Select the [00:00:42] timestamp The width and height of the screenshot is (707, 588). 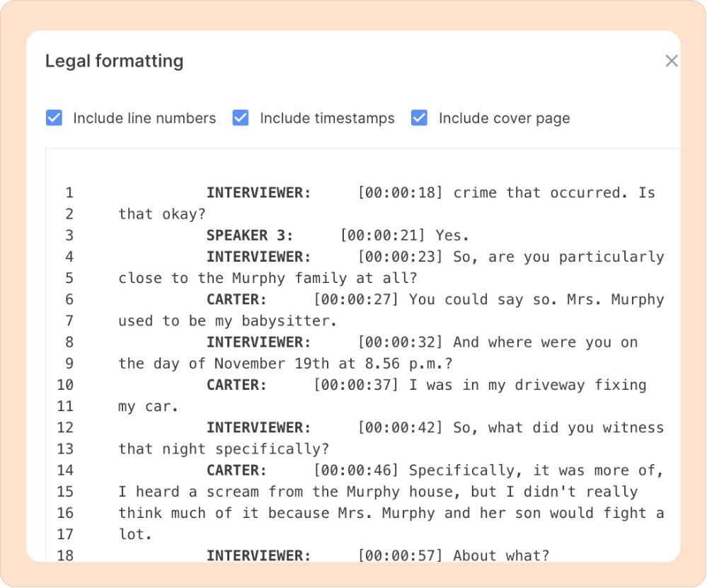click(x=400, y=427)
